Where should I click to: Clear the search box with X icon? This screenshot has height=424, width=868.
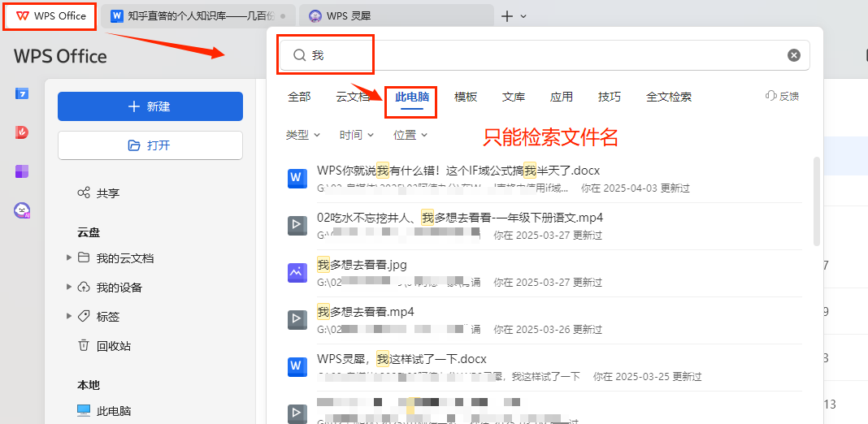point(794,55)
